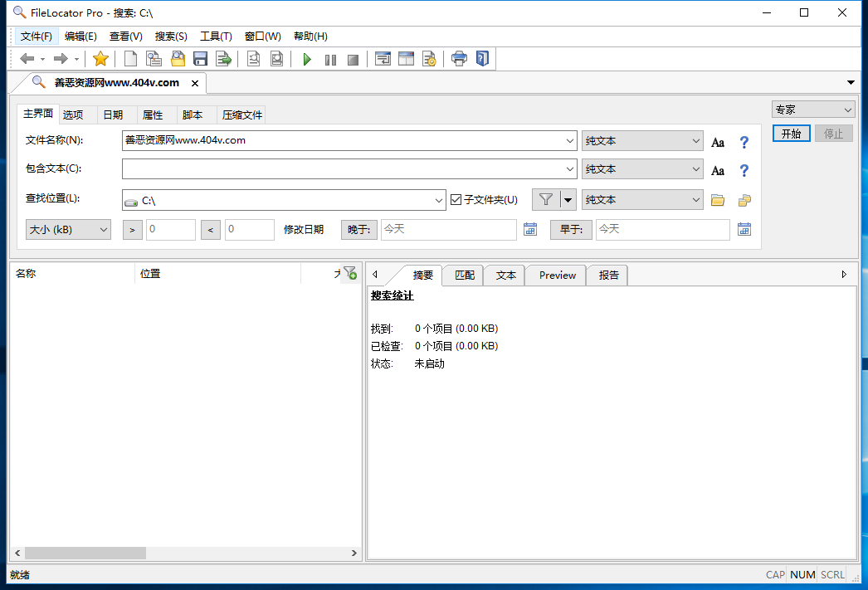
Task: Click the 晚于 date label button
Action: (x=358, y=229)
